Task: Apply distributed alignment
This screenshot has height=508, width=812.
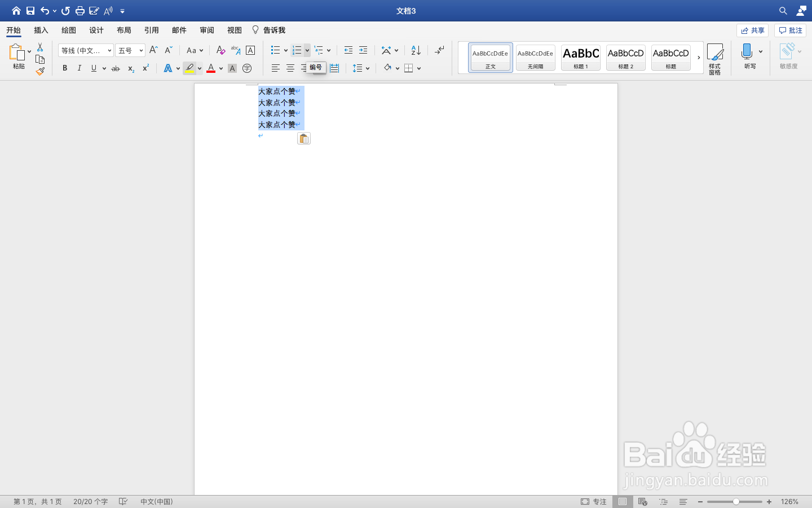Action: point(334,68)
